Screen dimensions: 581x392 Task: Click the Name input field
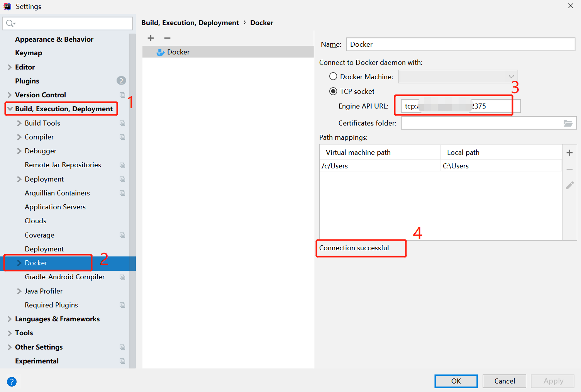point(461,44)
